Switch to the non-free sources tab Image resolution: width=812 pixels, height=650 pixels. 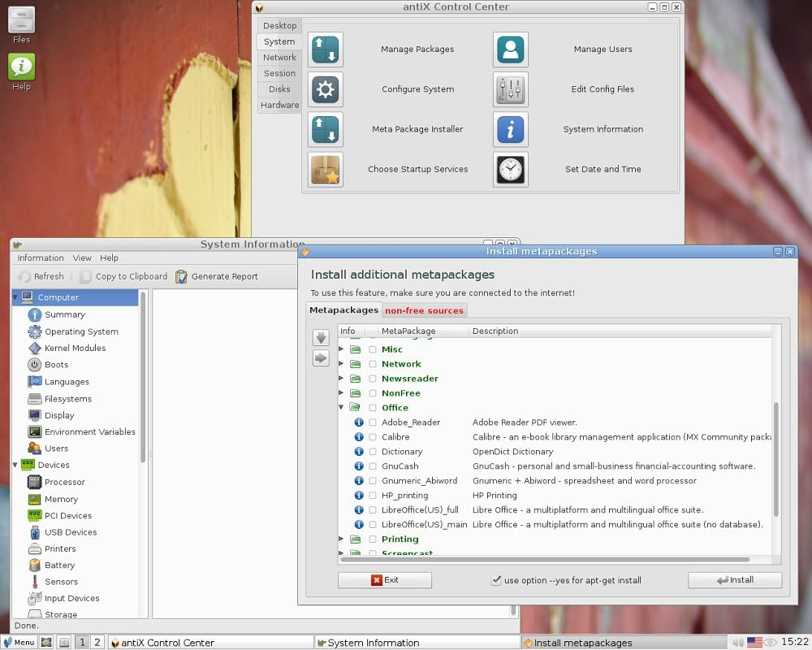click(x=424, y=310)
